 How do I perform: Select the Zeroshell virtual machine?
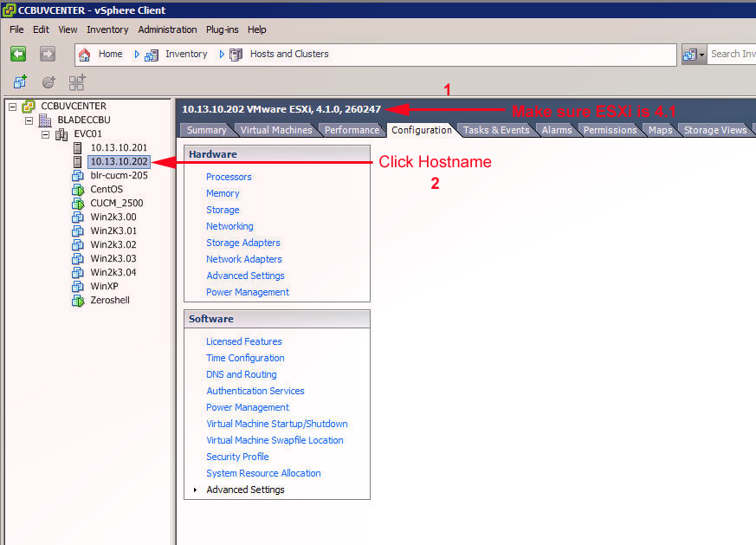[x=110, y=301]
